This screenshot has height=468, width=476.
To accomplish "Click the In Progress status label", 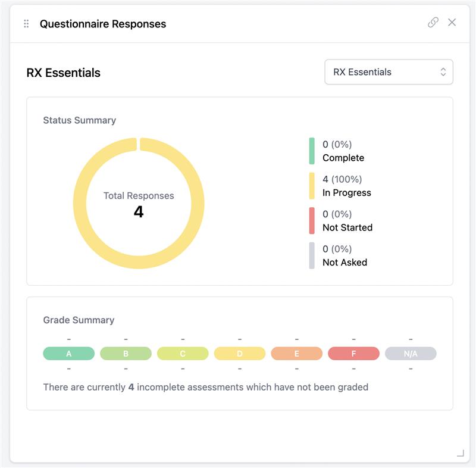I will tap(347, 193).
